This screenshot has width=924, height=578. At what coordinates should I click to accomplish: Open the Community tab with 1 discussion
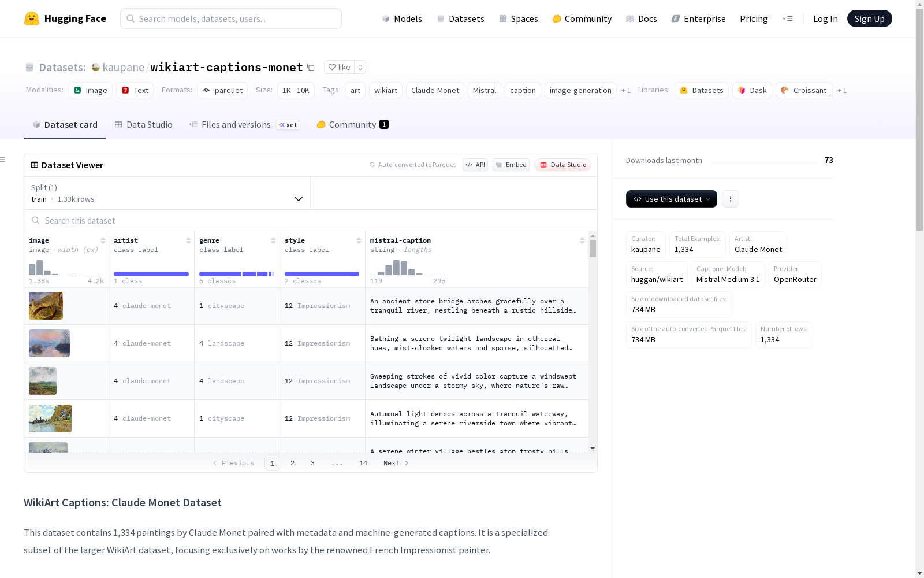pos(352,125)
